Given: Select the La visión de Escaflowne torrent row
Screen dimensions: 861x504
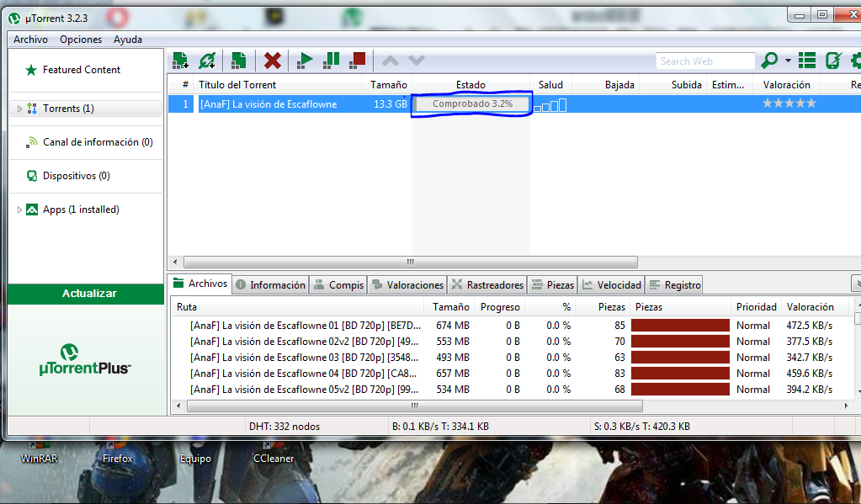Looking at the screenshot, I should [x=514, y=104].
